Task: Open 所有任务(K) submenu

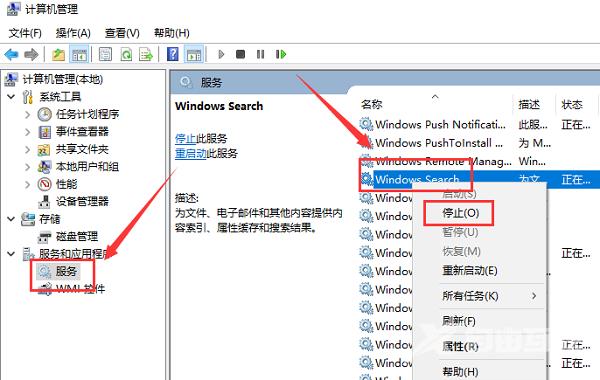Action: [470, 296]
